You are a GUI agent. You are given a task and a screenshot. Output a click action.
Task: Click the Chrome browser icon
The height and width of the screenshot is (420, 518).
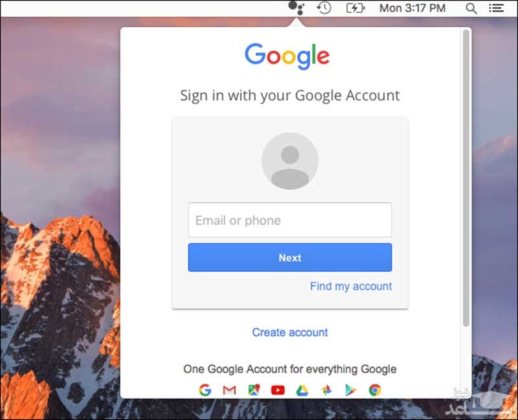click(x=375, y=390)
